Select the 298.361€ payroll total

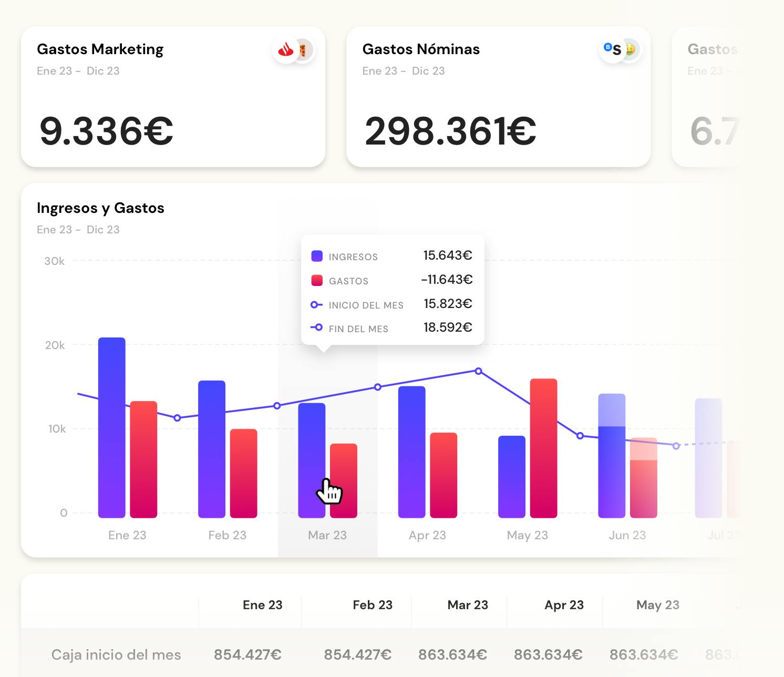(450, 131)
